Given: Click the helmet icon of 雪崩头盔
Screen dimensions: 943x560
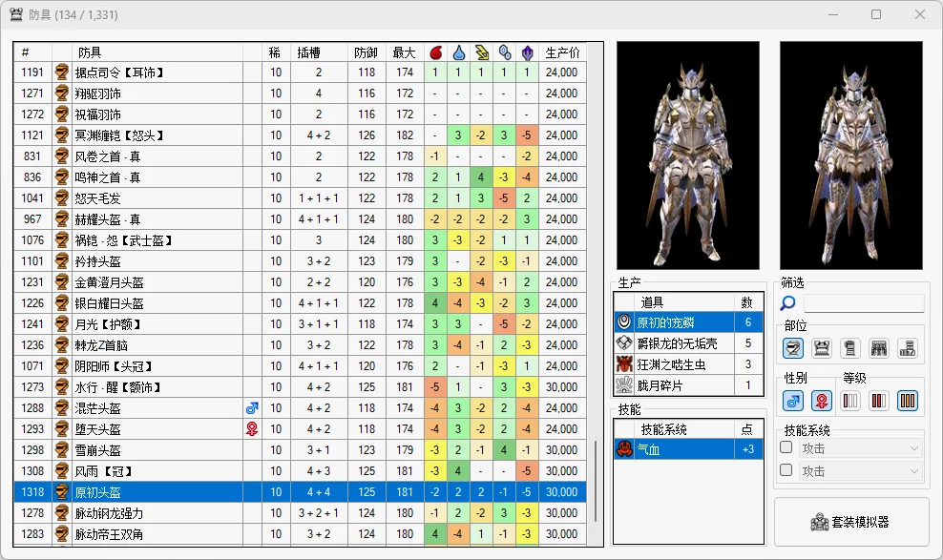Looking at the screenshot, I should click(61, 450).
